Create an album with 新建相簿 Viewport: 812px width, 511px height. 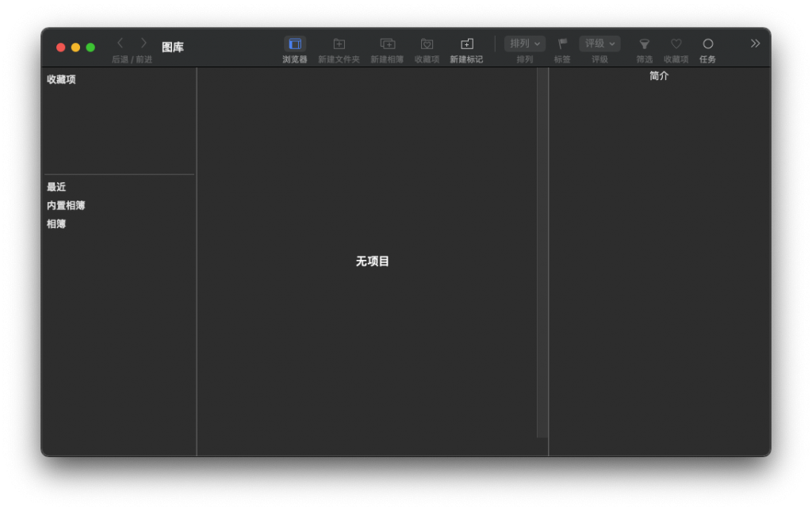pos(387,44)
